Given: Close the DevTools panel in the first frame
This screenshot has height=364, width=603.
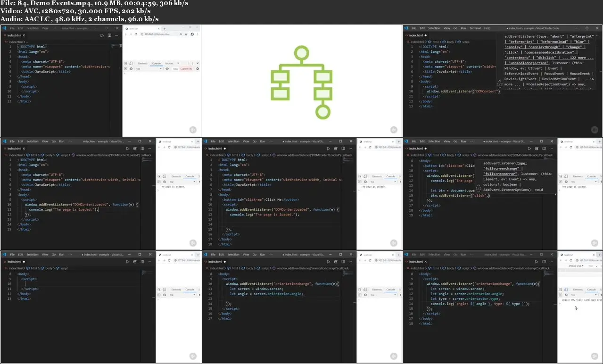Looking at the screenshot, I should point(197,63).
